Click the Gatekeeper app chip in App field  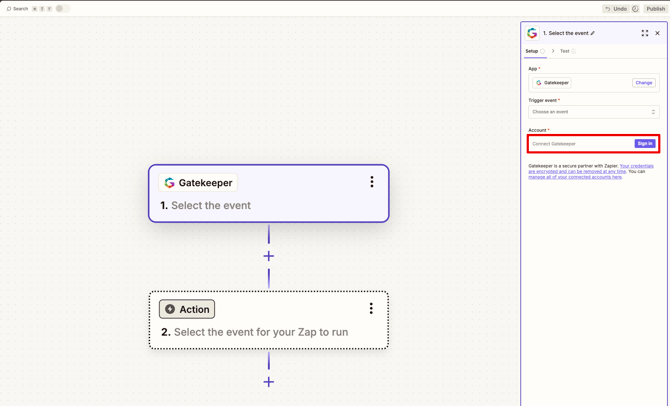pyautogui.click(x=552, y=83)
